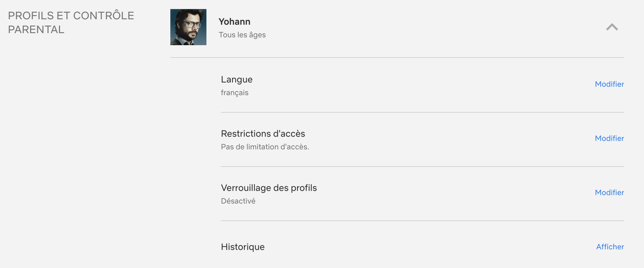Edit the viewing restrictions for Yohann
The width and height of the screenshot is (644, 268).
coord(609,139)
